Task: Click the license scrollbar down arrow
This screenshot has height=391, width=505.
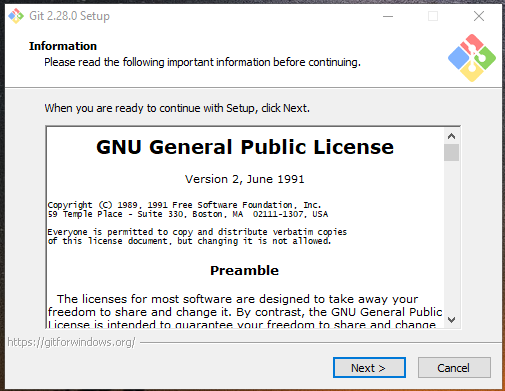Action: click(x=451, y=320)
